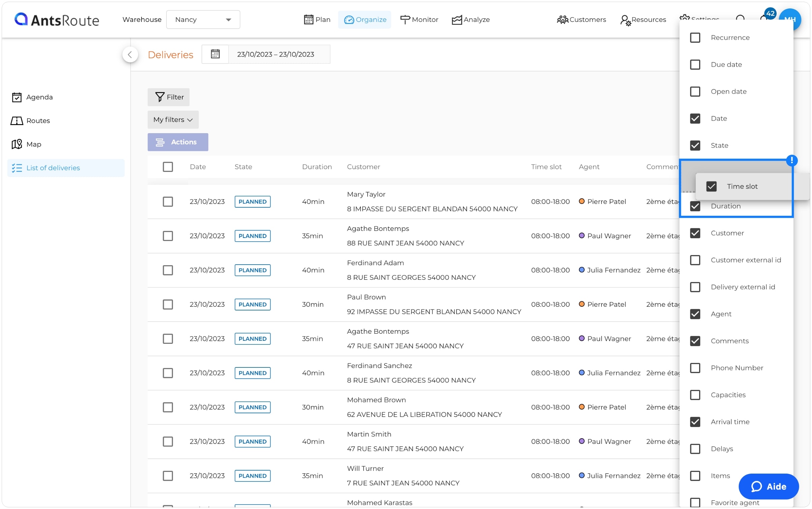Enable the Capacities column
The height and width of the screenshot is (509, 812).
point(695,395)
